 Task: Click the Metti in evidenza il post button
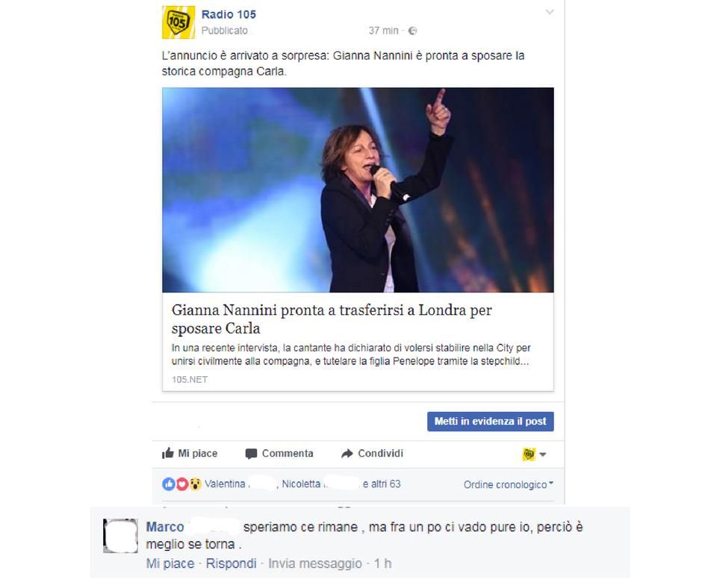pos(490,422)
